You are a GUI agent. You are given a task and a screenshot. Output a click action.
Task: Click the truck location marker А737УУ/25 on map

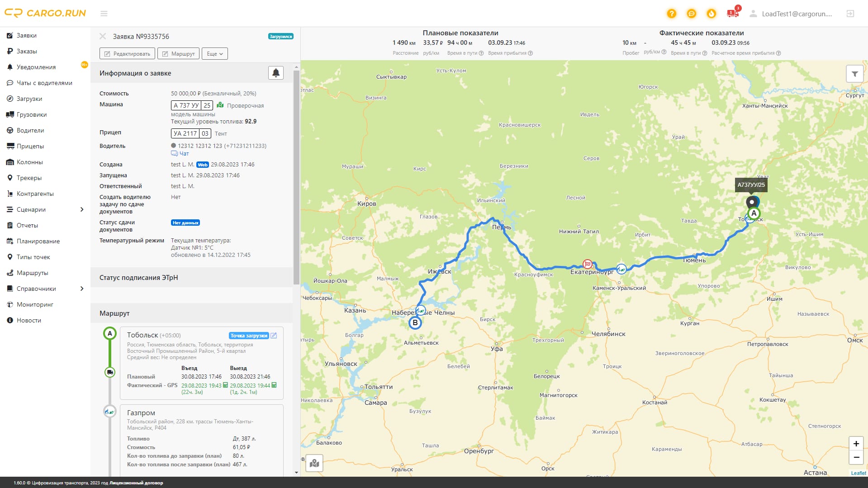click(752, 202)
